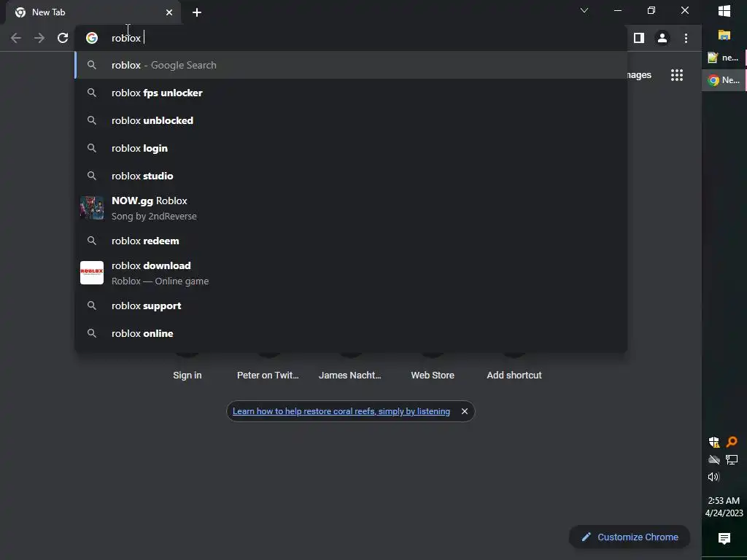
Task: Open the Images link
Action: (x=639, y=75)
